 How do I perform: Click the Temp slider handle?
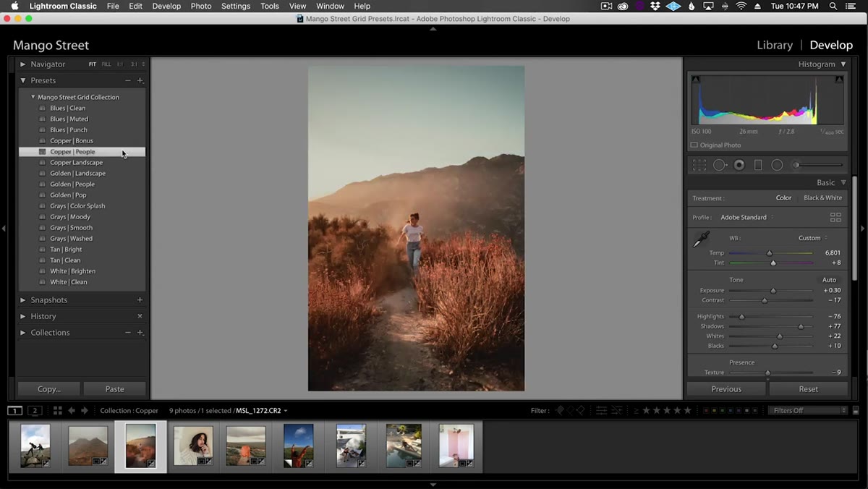[x=770, y=253]
